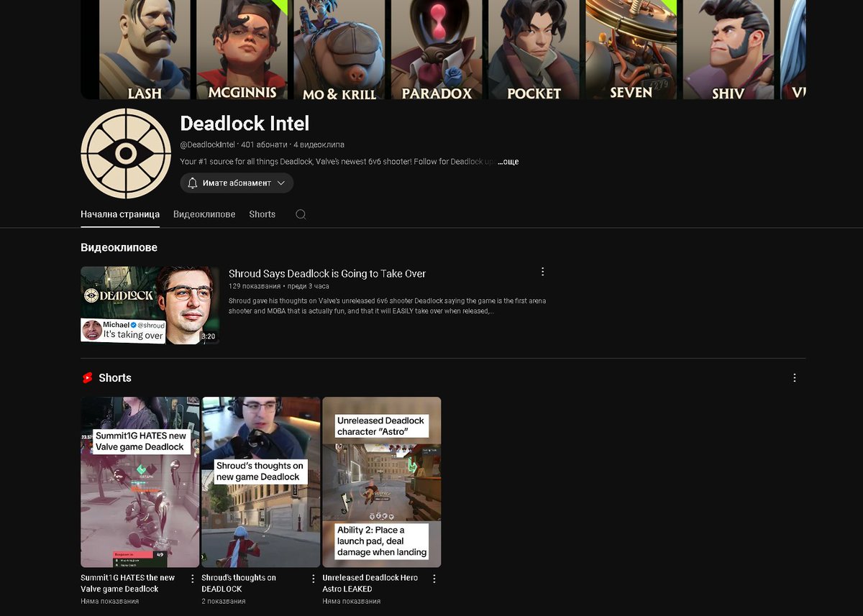Open the Shorts section options menu
The height and width of the screenshot is (616, 863).
coord(795,378)
